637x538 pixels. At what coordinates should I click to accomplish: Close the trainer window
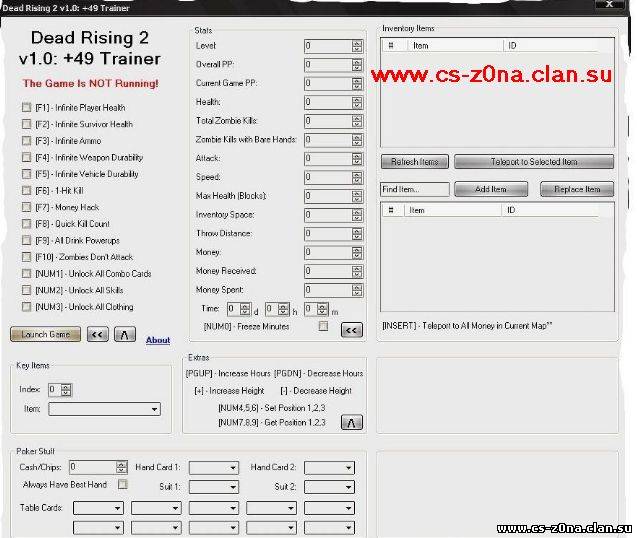coord(609,4)
